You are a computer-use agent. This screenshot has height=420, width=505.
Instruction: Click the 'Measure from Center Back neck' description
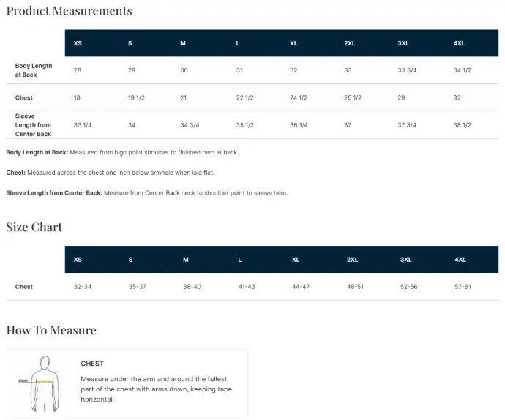(x=195, y=193)
